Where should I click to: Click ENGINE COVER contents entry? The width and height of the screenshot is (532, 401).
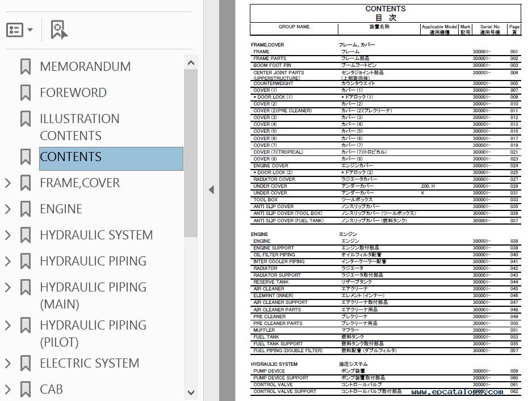click(x=270, y=166)
